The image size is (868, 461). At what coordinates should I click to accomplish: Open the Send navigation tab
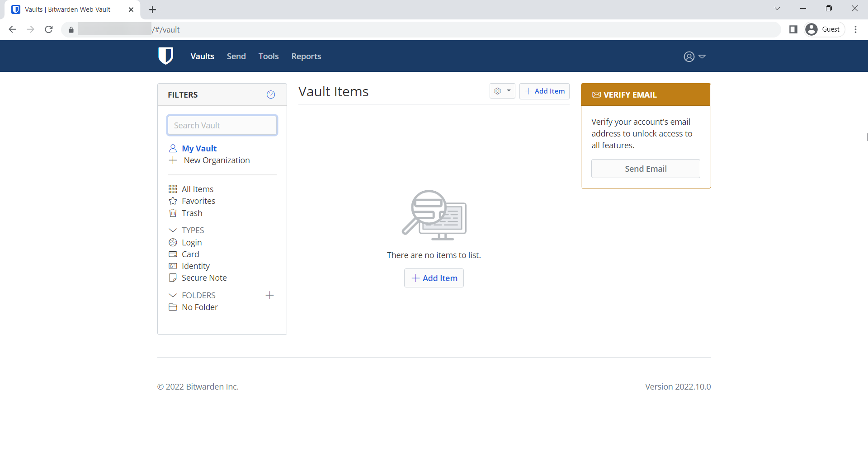(x=236, y=56)
